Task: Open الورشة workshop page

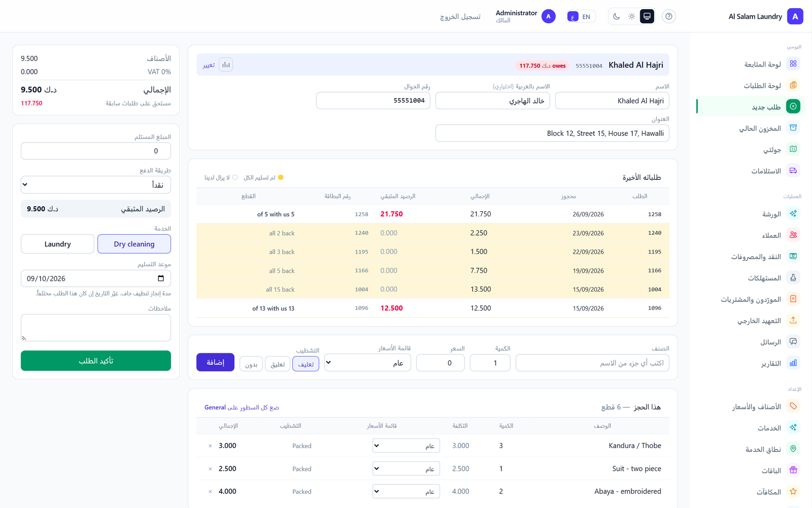Action: [x=751, y=214]
